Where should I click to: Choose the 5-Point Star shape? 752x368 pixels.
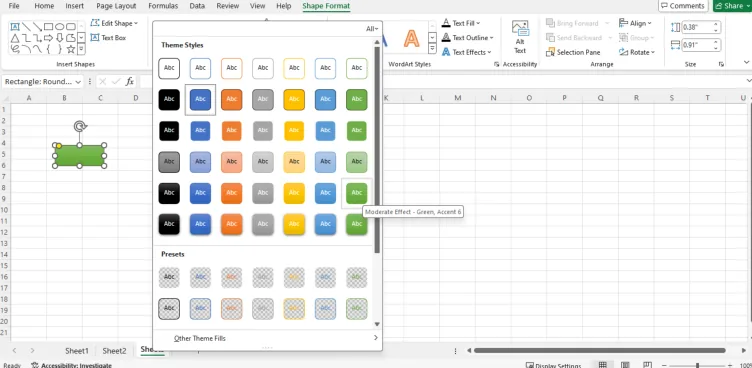point(70,49)
